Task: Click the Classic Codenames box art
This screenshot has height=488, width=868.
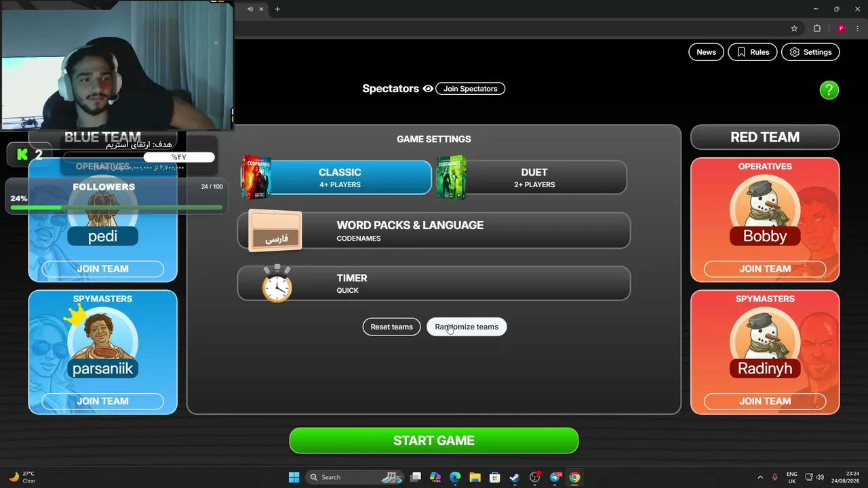Action: point(256,178)
